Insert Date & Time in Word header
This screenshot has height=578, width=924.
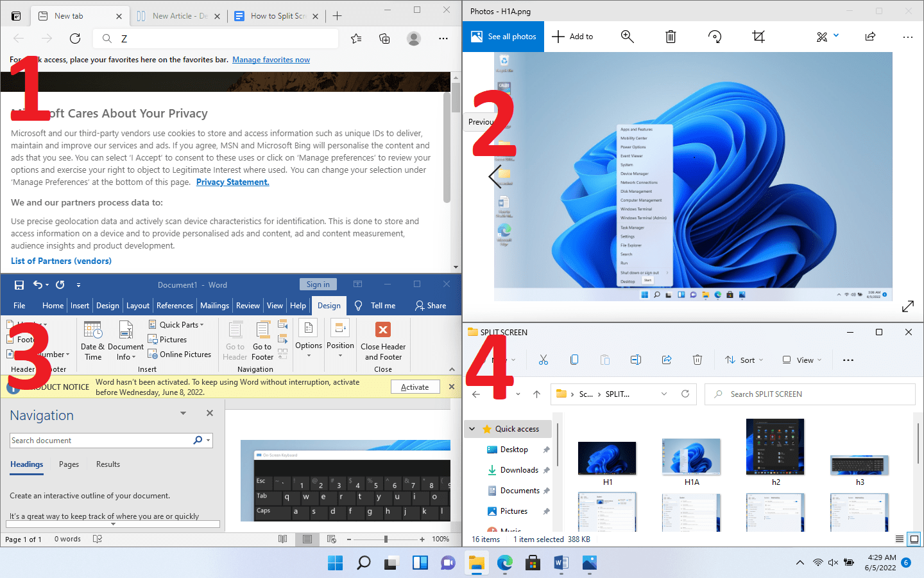click(x=93, y=342)
